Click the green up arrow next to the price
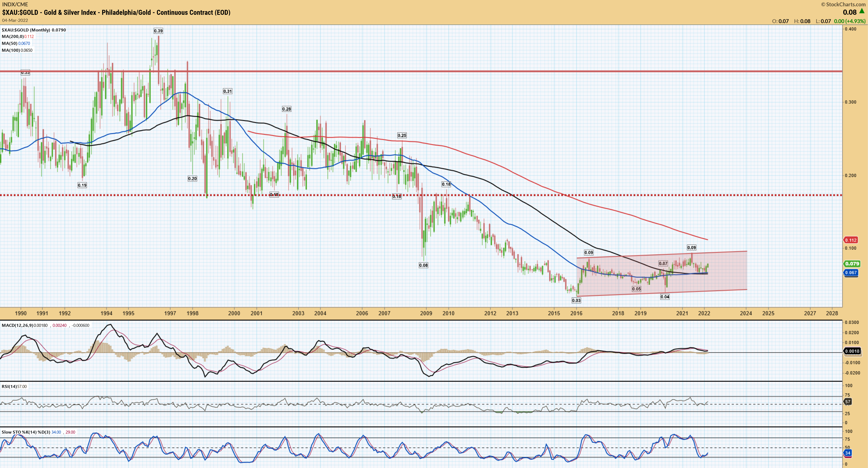 862,11
